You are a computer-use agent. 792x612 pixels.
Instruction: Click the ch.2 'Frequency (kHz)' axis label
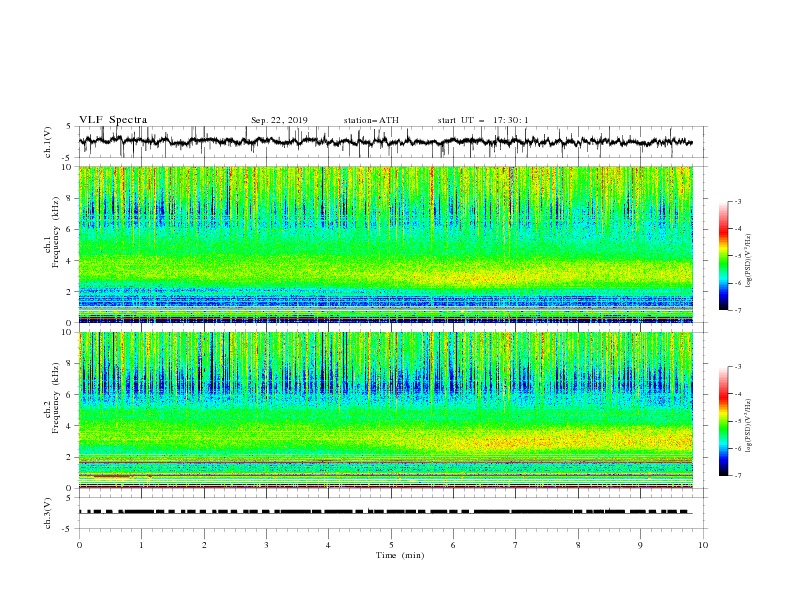point(56,398)
